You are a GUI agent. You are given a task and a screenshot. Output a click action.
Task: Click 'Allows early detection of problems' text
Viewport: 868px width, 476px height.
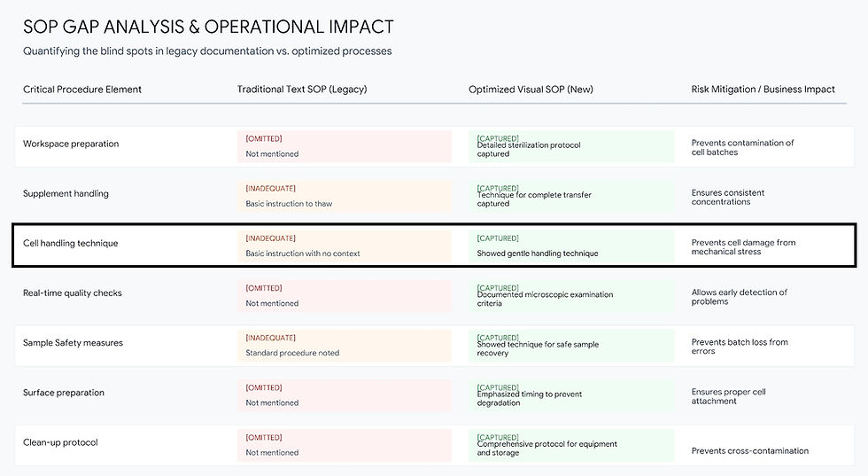click(739, 297)
